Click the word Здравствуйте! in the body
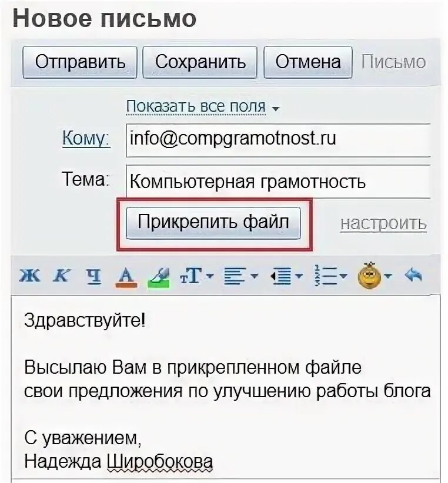 85,320
